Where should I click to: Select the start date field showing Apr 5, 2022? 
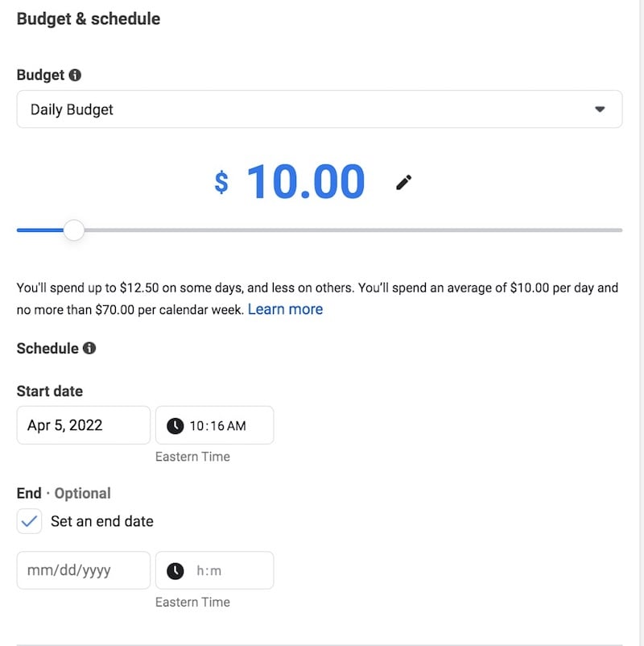pos(83,425)
